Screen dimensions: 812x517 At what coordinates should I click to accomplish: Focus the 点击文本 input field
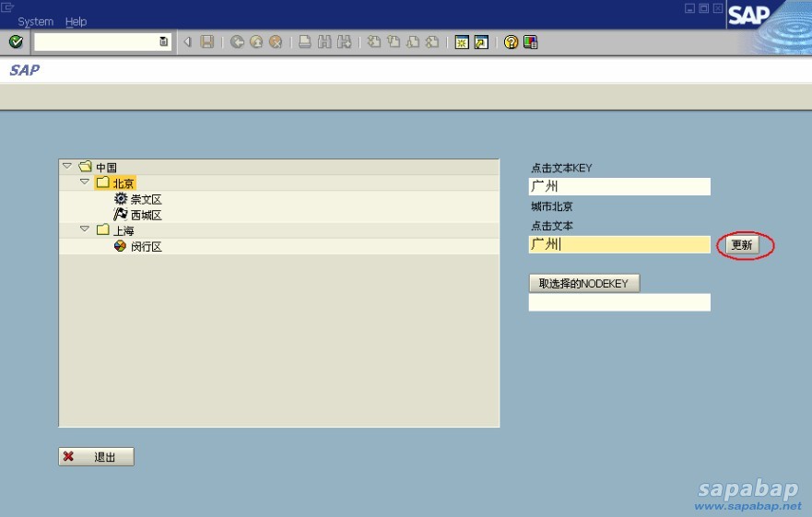(619, 244)
